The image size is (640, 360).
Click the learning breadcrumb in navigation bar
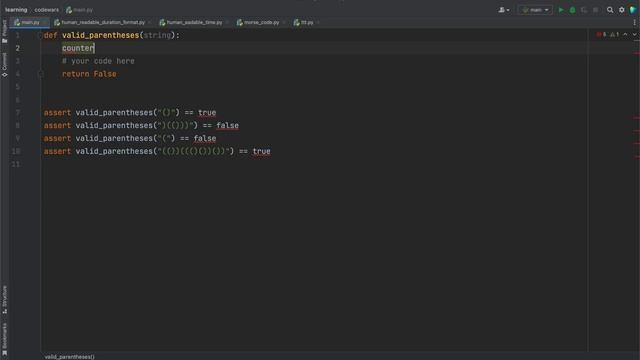click(16, 10)
